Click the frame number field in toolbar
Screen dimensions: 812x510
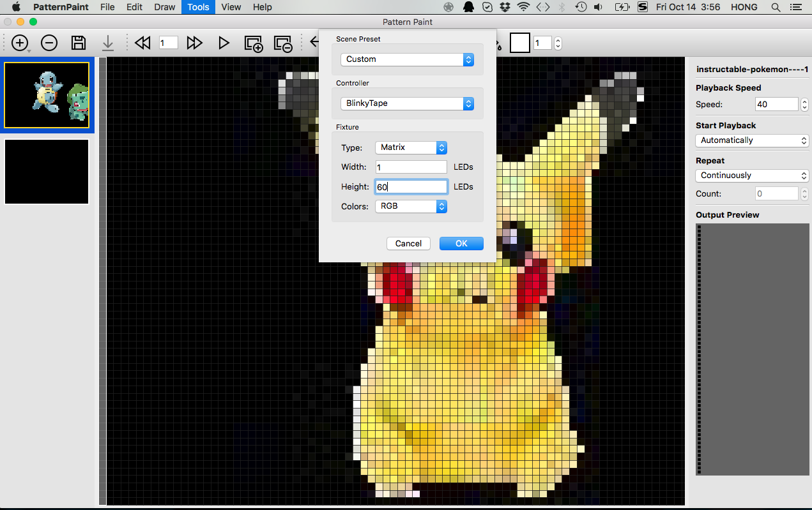point(169,43)
